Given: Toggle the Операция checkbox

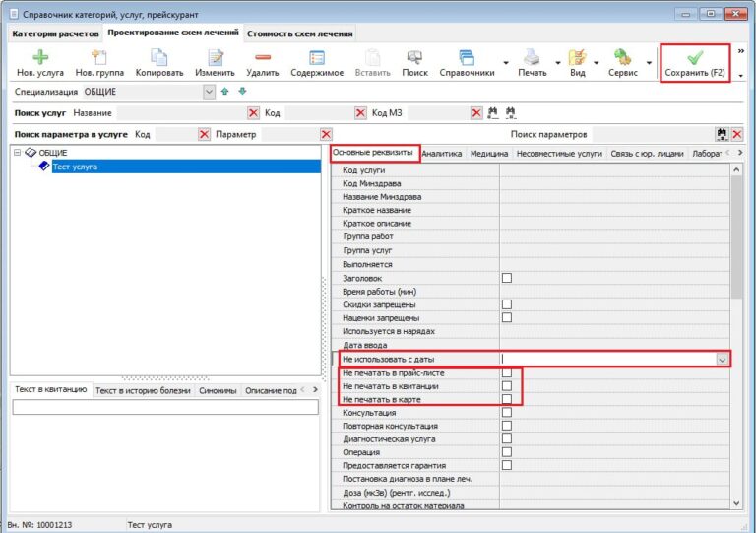Looking at the screenshot, I should pyautogui.click(x=507, y=452).
